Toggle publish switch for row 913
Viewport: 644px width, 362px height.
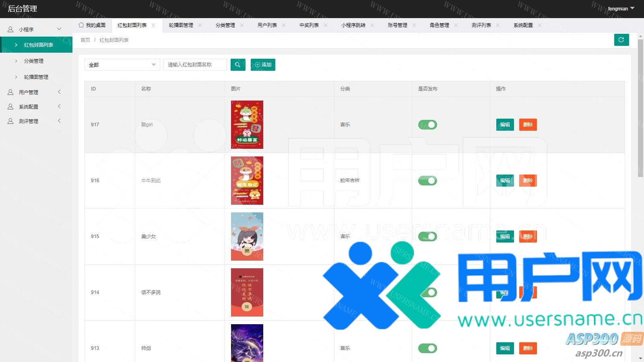pyautogui.click(x=427, y=348)
